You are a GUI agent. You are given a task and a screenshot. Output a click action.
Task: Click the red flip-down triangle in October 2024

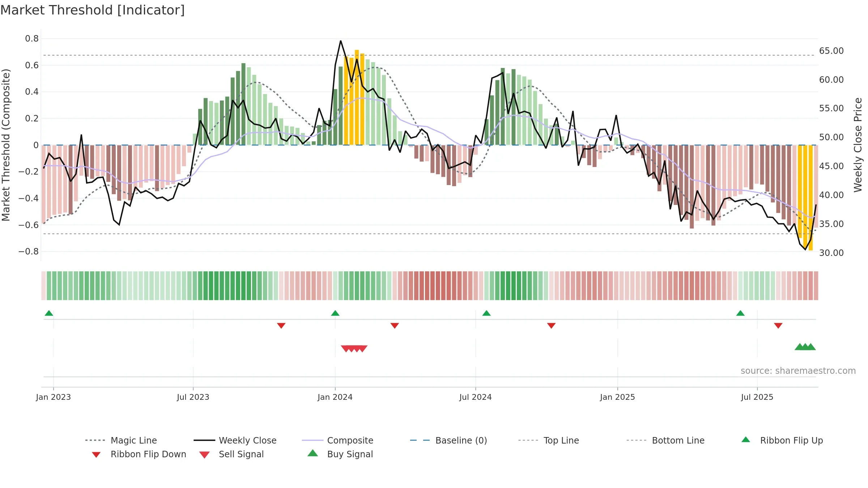coord(551,326)
